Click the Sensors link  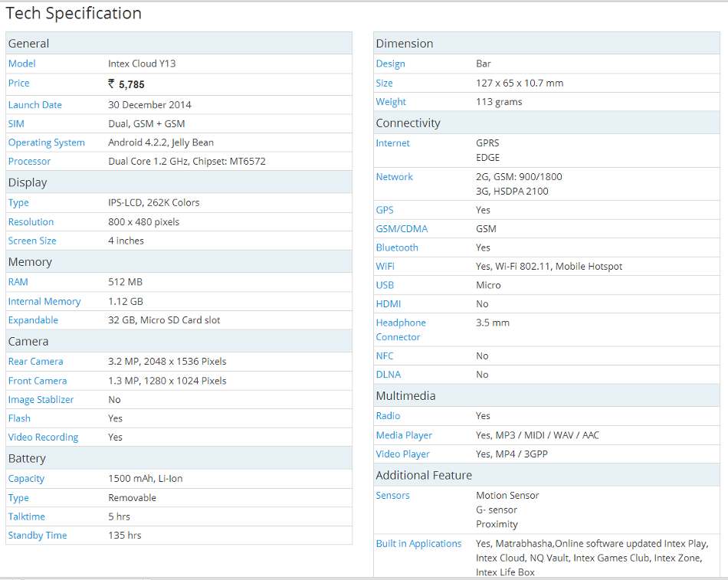pos(393,496)
